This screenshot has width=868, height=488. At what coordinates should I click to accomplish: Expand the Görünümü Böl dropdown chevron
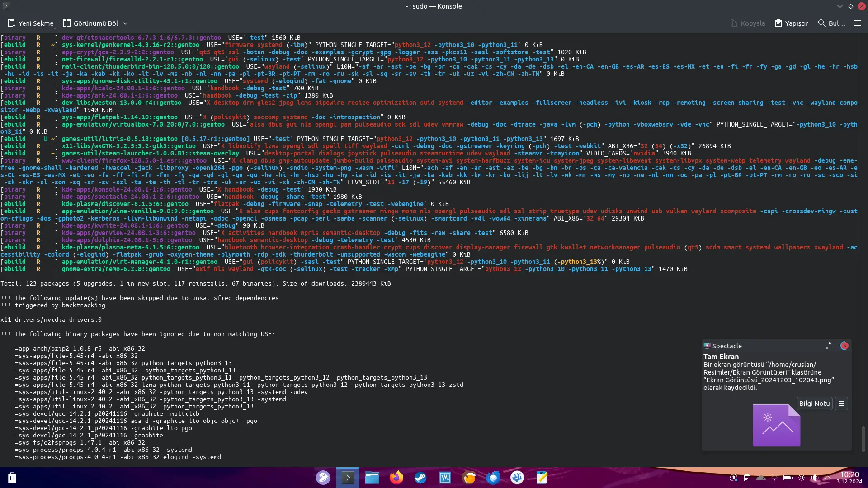tap(125, 23)
